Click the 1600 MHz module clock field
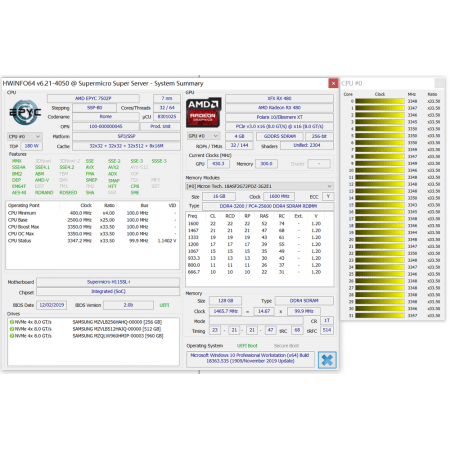Screen dimensions: 450x450 (x=279, y=196)
